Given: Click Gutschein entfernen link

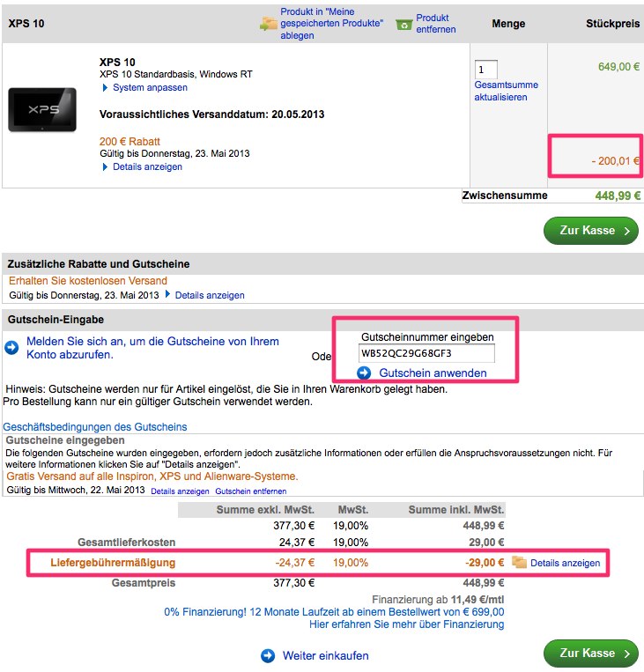Looking at the screenshot, I should click(x=251, y=491).
